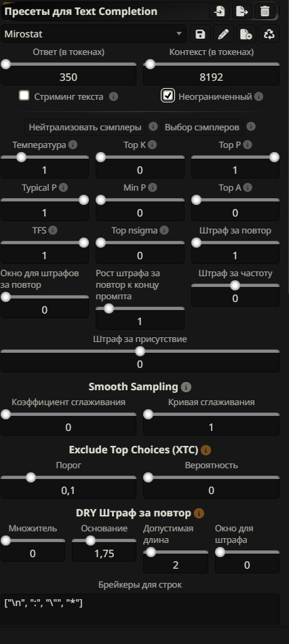This screenshot has width=289, height=644.
Task: Open the XTC info icon
Action: pyautogui.click(x=206, y=450)
